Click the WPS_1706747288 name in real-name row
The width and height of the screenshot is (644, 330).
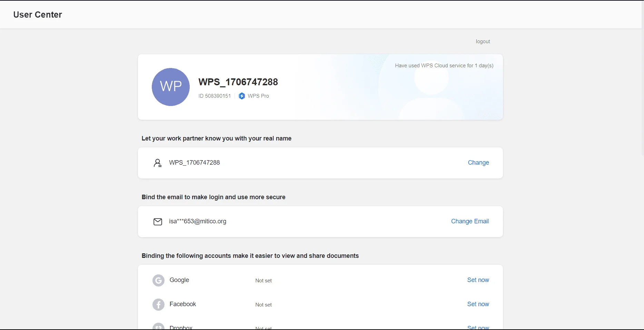pyautogui.click(x=194, y=163)
